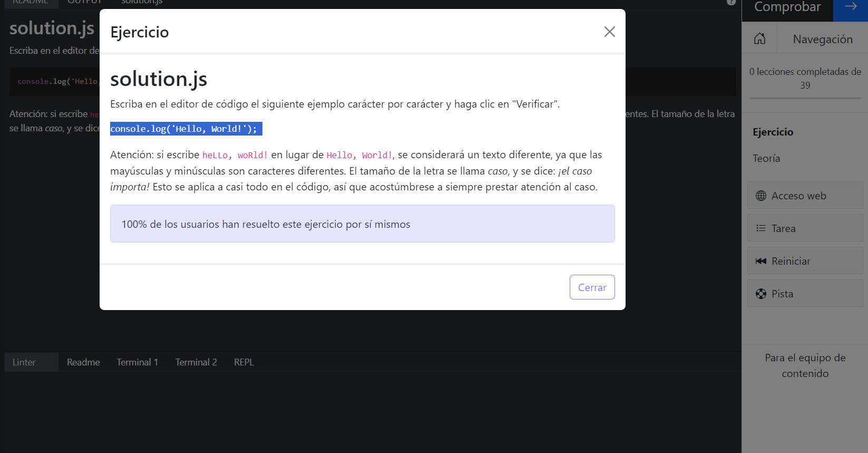Click the lifebuoy icon for Pista
The width and height of the screenshot is (868, 453).
[761, 294]
